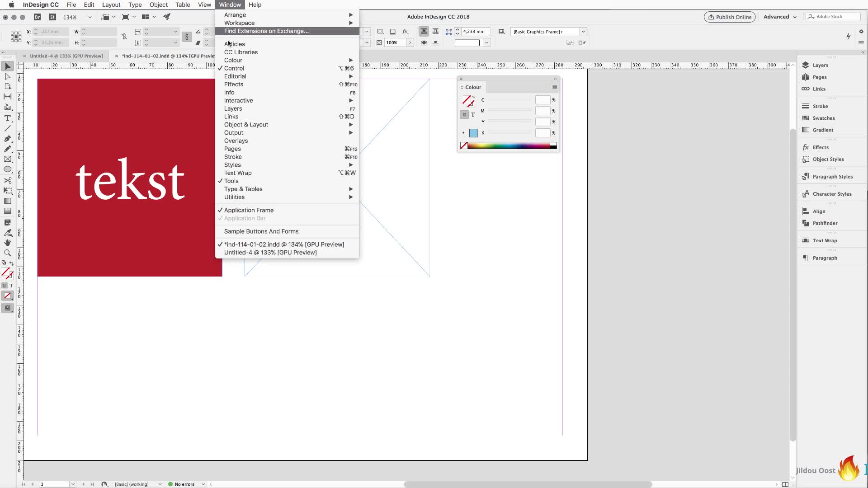This screenshot has width=868, height=488.
Task: Enable no text wrap button in control bar
Action: [x=424, y=32]
